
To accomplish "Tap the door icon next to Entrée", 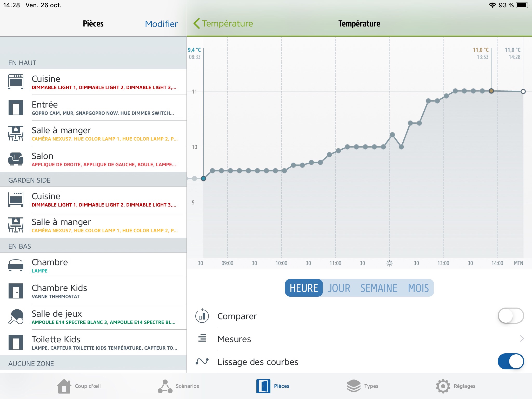I will pyautogui.click(x=16, y=108).
